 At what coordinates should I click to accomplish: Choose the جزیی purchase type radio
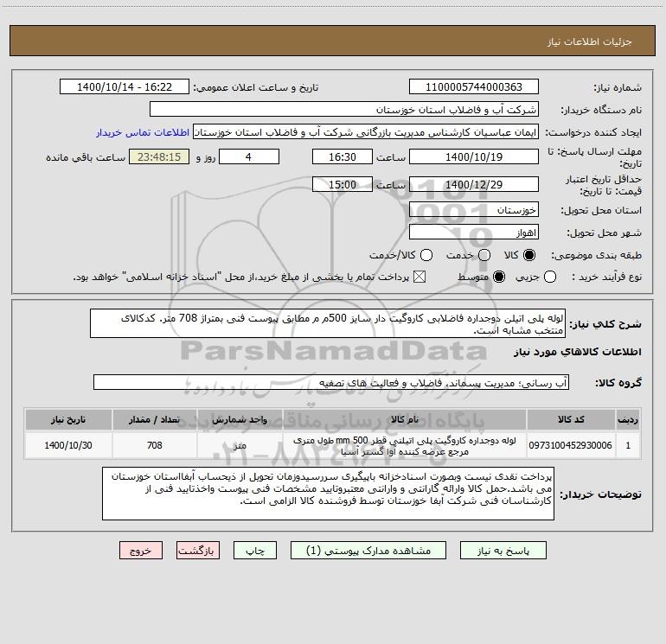point(549,277)
